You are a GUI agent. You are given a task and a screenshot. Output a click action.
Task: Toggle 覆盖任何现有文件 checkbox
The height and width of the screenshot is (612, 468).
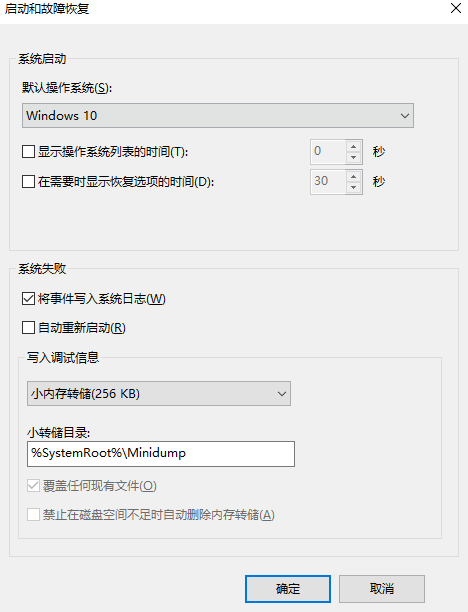click(x=34, y=486)
